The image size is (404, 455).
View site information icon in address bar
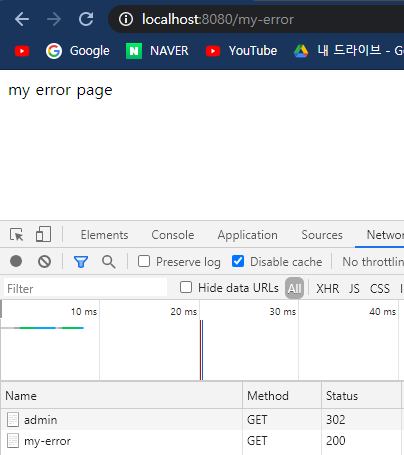pos(126,19)
